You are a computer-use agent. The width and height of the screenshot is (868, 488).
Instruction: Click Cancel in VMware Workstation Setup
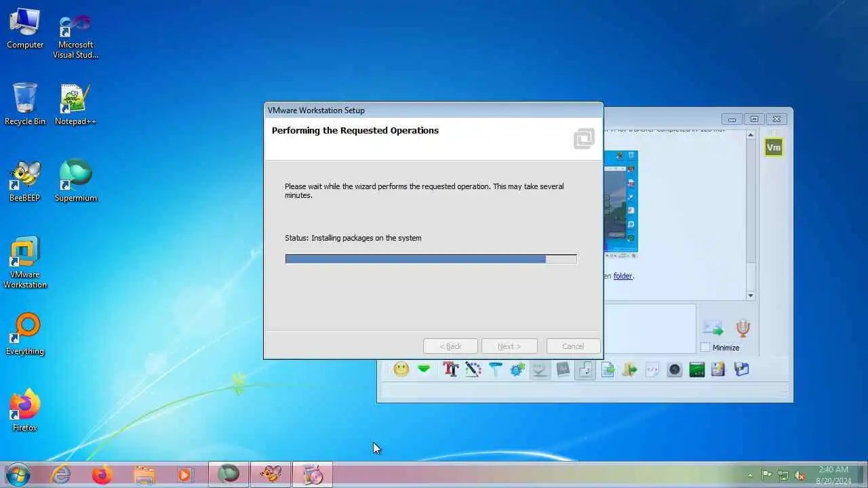[x=573, y=346]
